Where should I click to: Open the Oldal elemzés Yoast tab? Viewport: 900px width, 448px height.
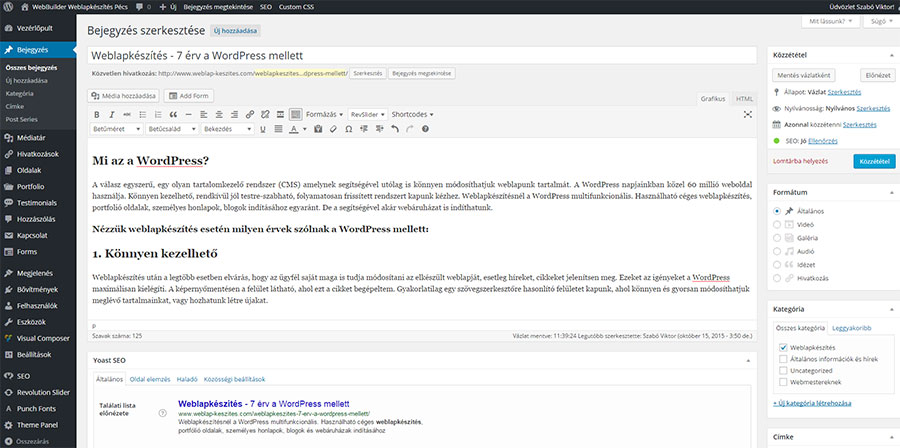pos(150,379)
